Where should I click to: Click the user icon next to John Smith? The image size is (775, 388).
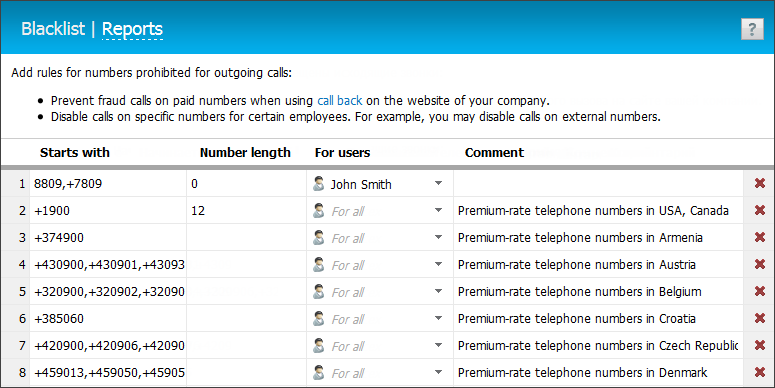(x=319, y=184)
